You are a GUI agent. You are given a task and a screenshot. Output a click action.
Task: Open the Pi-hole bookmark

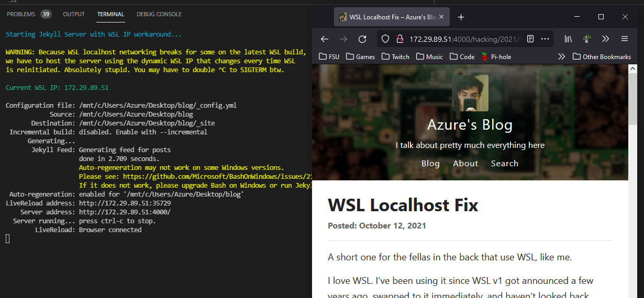pos(496,56)
